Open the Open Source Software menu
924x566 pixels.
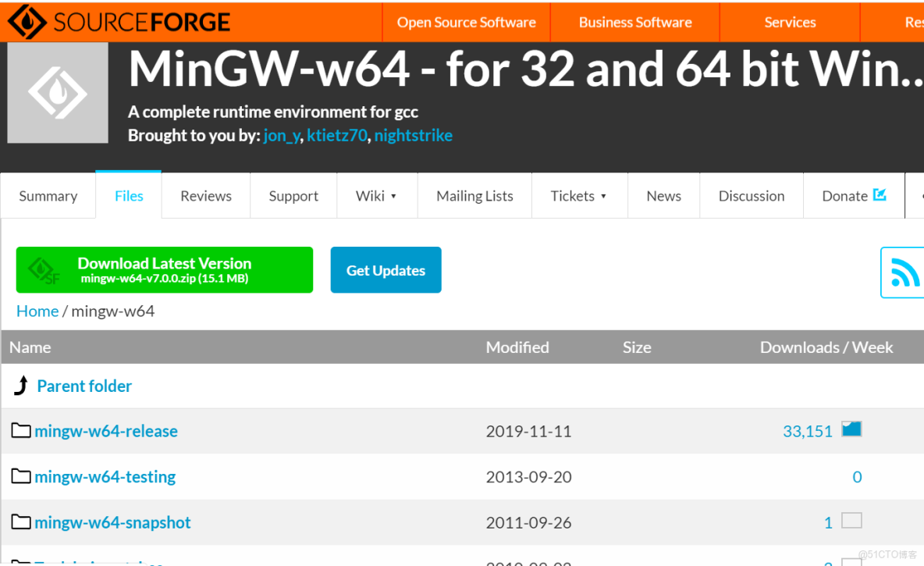466,23
